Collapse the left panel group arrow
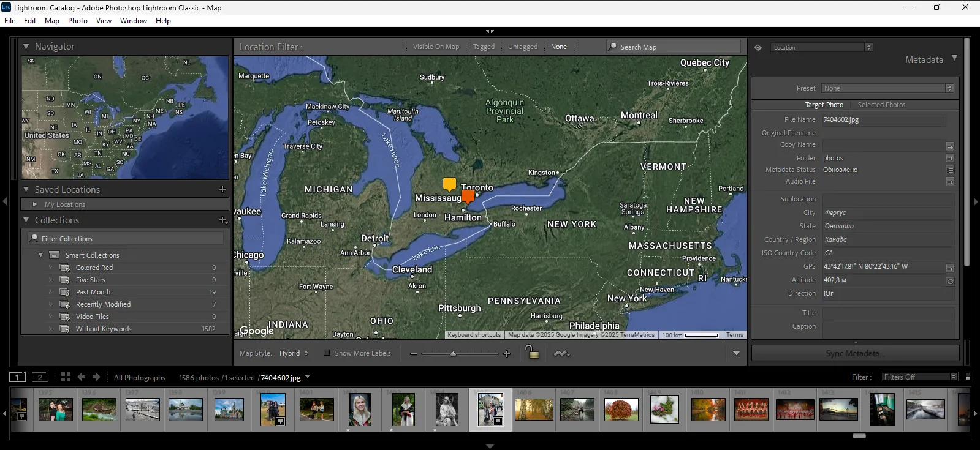Viewport: 980px width, 450px height. click(x=5, y=201)
